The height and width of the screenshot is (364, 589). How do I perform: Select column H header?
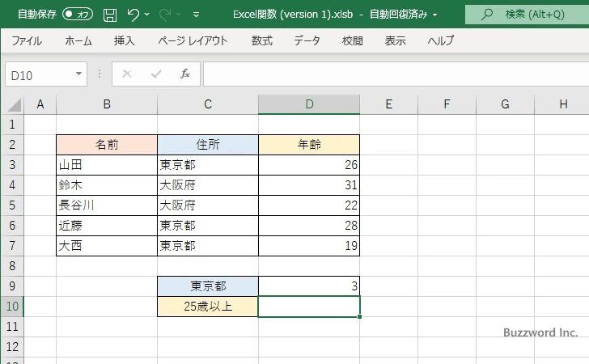tap(562, 104)
